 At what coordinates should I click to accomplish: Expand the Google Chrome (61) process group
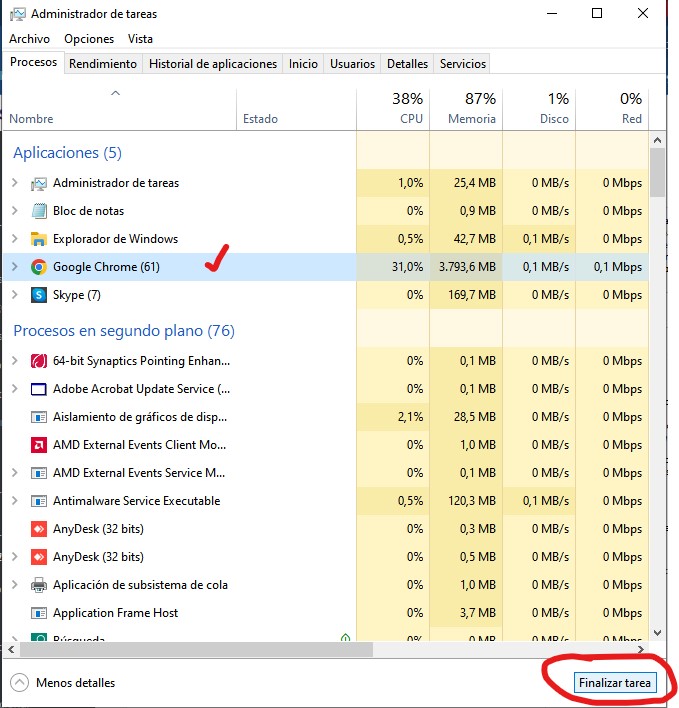click(14, 267)
